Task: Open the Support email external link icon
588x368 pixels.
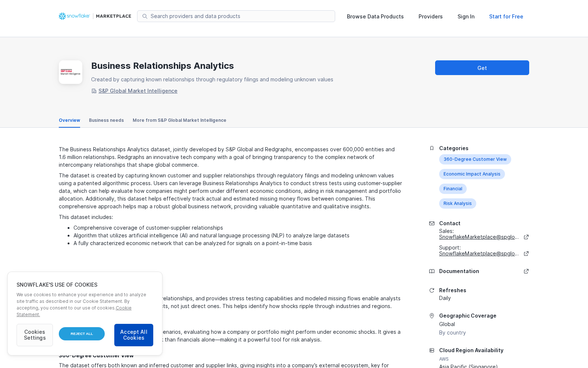Action: pyautogui.click(x=526, y=254)
